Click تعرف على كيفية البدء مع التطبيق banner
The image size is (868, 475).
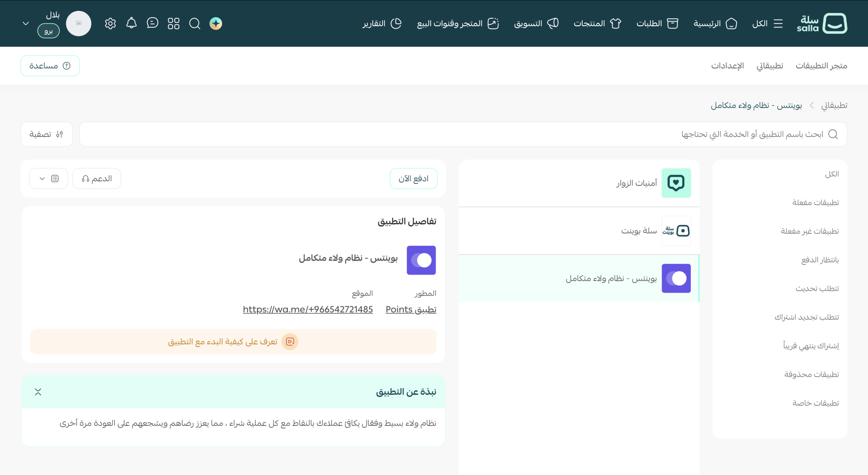[x=233, y=342]
